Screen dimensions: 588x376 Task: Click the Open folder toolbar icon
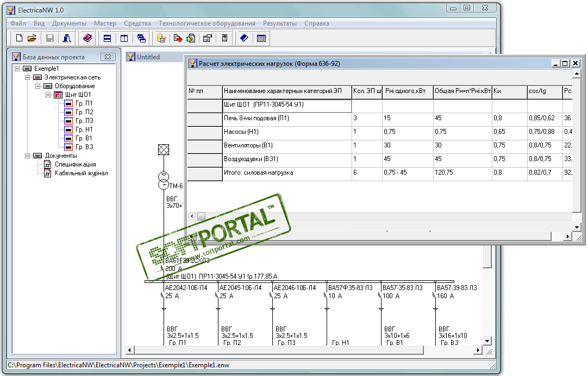[32, 38]
